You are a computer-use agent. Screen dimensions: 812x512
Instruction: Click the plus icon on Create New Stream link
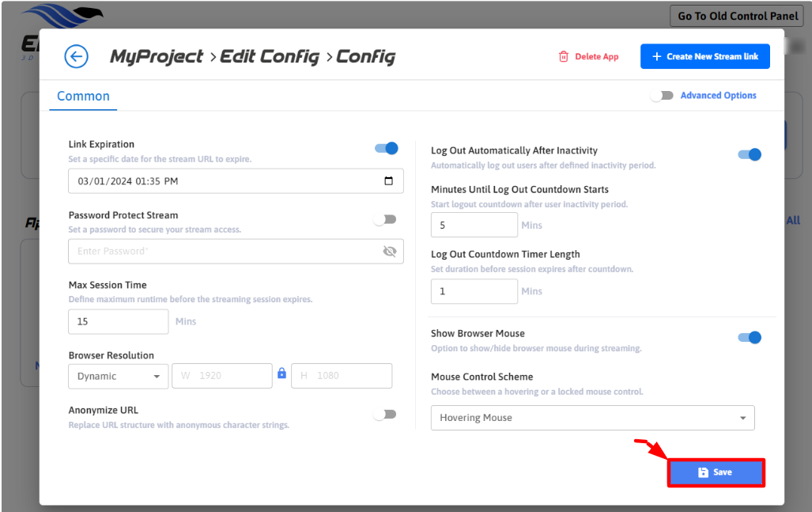(656, 57)
